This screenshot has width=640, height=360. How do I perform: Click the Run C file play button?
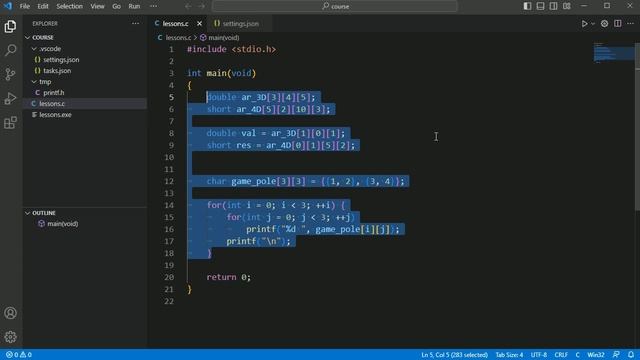584,24
